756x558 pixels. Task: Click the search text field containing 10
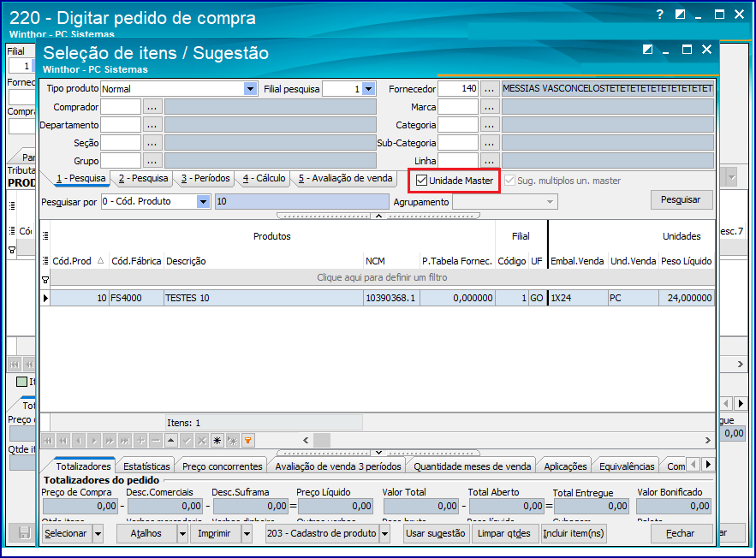tap(302, 201)
